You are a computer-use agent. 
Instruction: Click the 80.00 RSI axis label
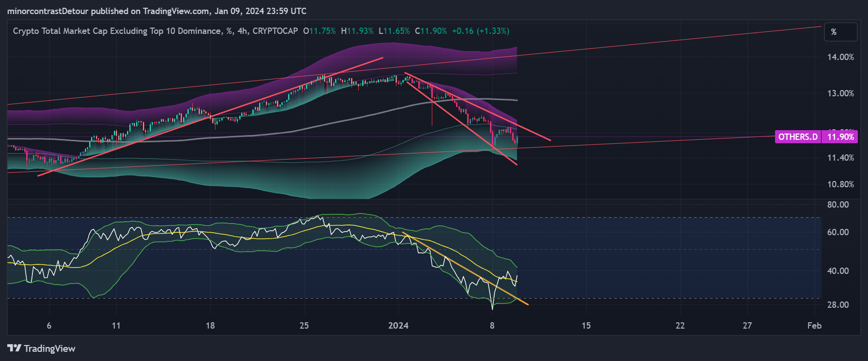click(x=838, y=205)
